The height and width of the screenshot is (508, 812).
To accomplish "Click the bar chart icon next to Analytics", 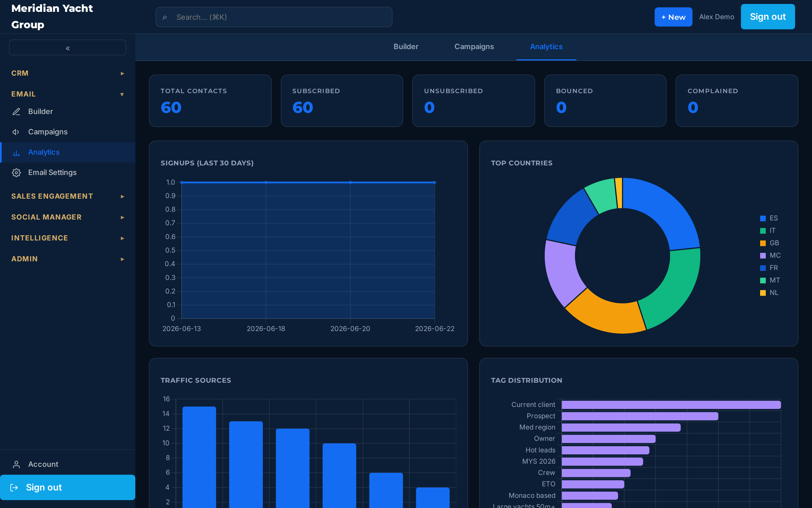I will coord(16,152).
